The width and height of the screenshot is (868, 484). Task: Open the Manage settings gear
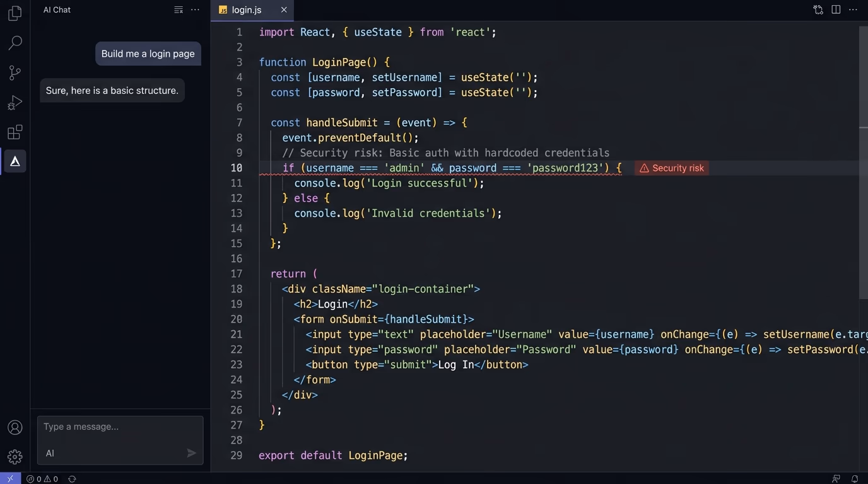coord(15,457)
